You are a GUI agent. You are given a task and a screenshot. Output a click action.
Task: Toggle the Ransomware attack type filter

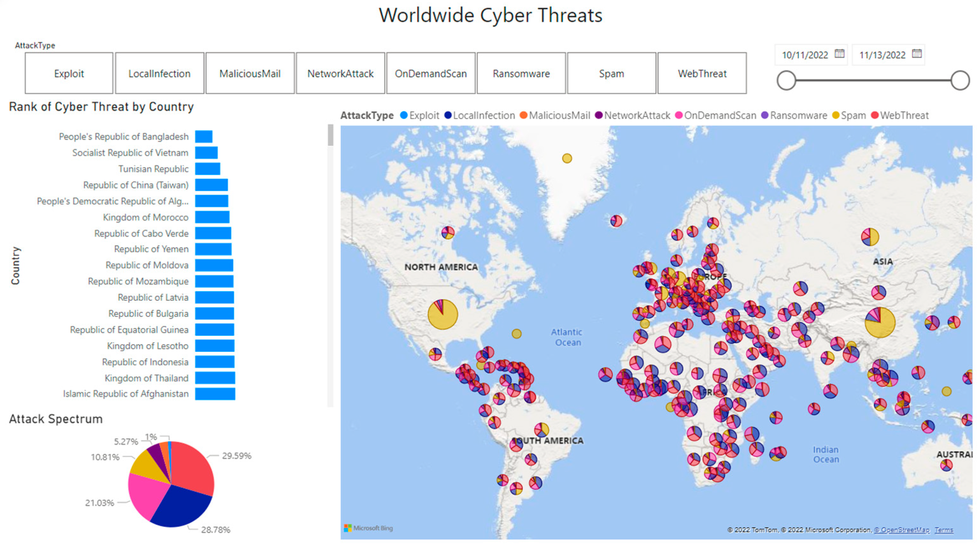pos(521,74)
